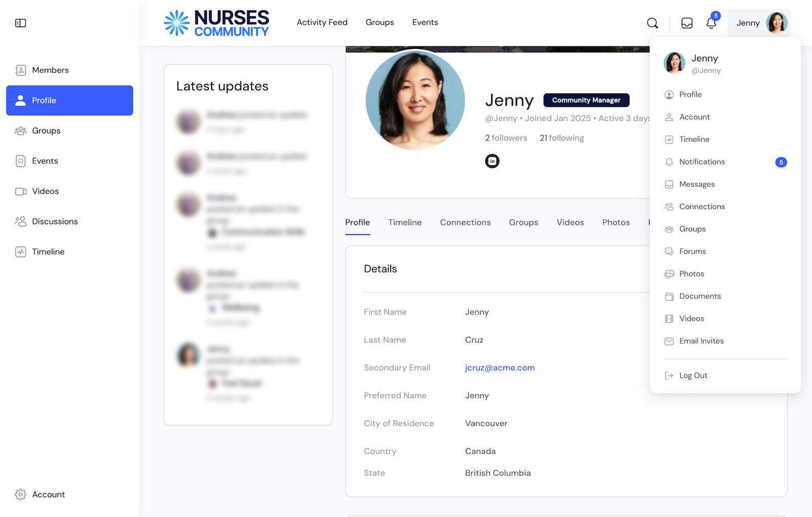Open Account settings at sidebar bottom
Viewport: 812px width, 517px height.
tap(48, 494)
